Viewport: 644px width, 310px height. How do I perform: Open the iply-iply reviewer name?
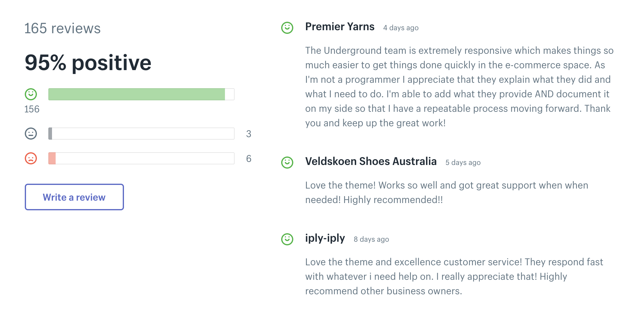click(x=325, y=238)
